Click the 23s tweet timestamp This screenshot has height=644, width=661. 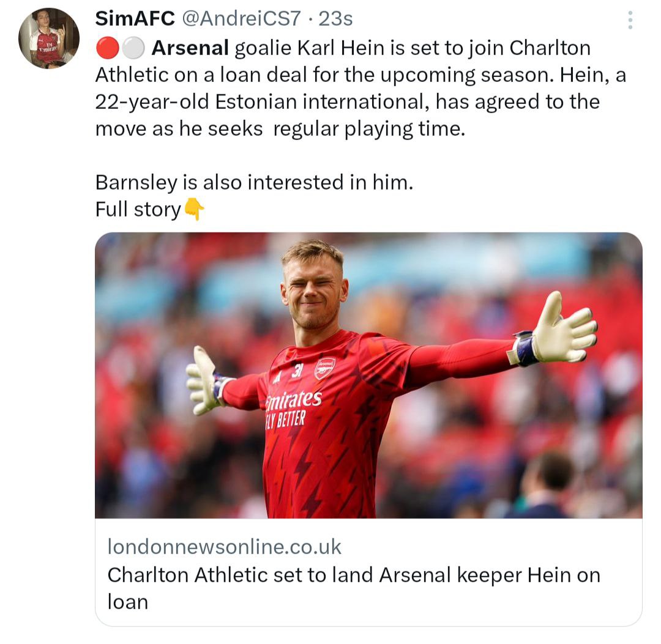tap(336, 19)
